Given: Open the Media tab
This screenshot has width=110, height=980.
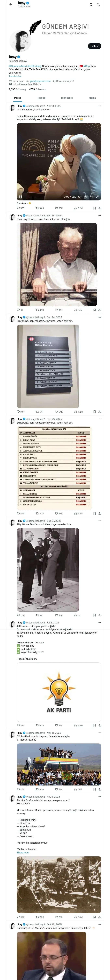Looking at the screenshot, I should tap(92, 98).
